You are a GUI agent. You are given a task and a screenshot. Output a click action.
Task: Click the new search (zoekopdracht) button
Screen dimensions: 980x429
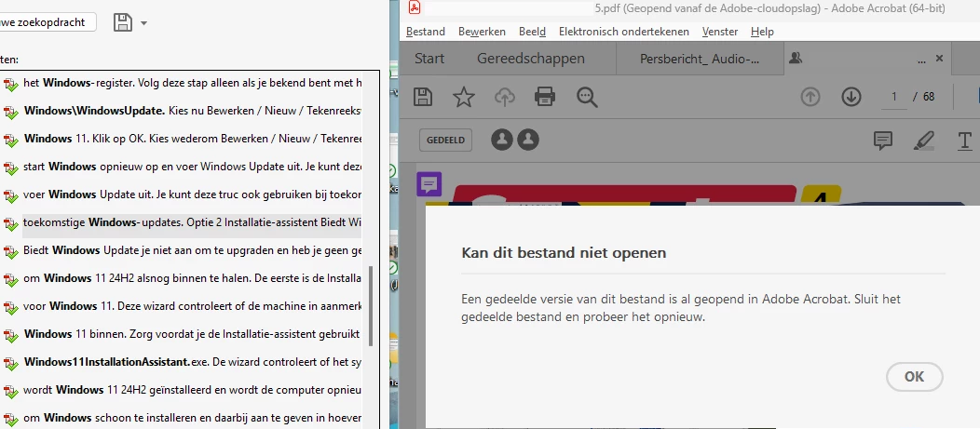pyautogui.click(x=48, y=21)
